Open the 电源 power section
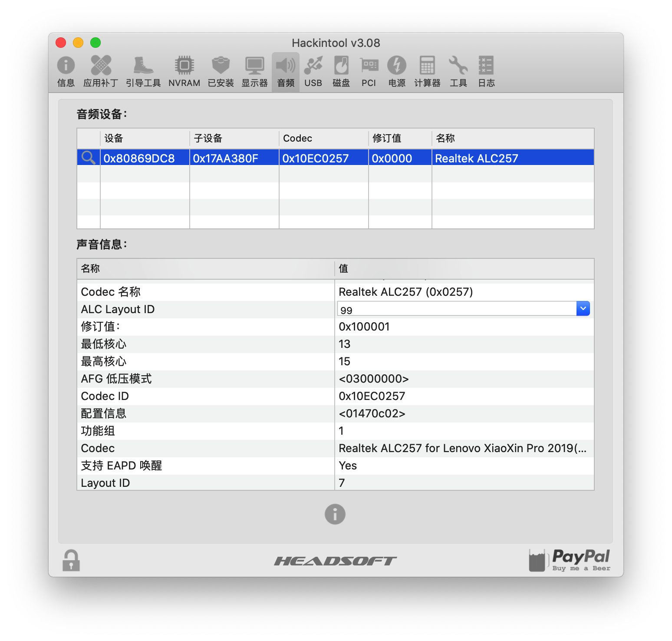The height and width of the screenshot is (641, 672). click(x=397, y=72)
